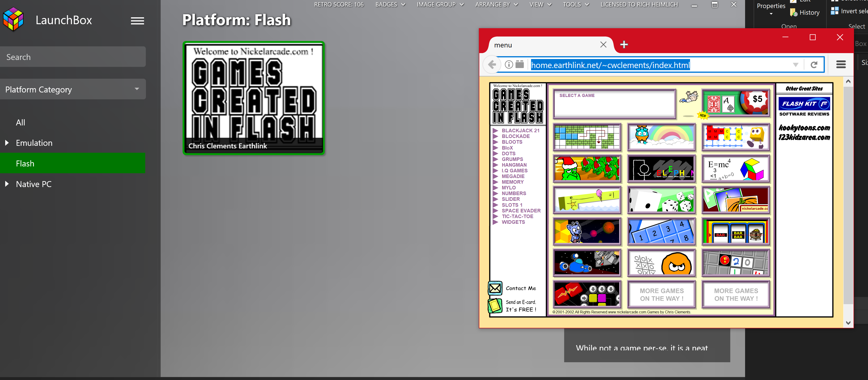Open the Numbers grid game thumbnail
The height and width of the screenshot is (380, 868).
(736, 262)
